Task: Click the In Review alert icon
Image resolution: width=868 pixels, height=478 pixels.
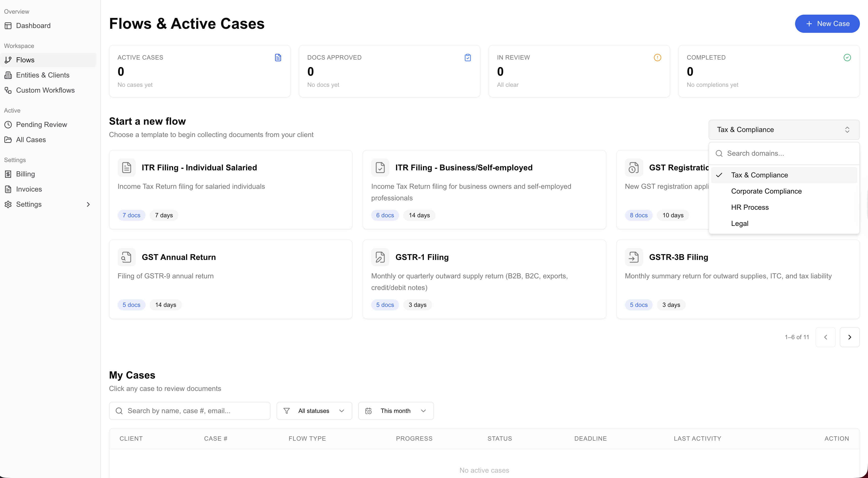Action: [657, 58]
